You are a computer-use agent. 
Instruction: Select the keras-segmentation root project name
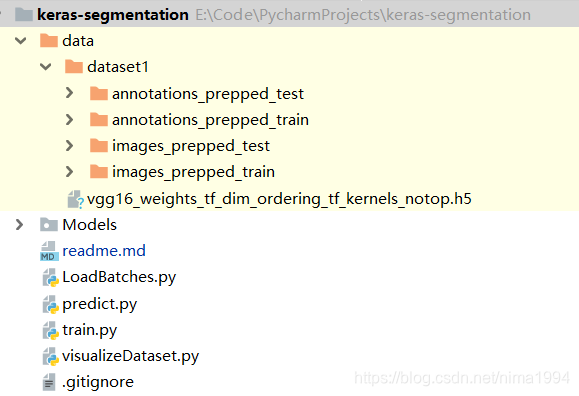pyautogui.click(x=113, y=15)
